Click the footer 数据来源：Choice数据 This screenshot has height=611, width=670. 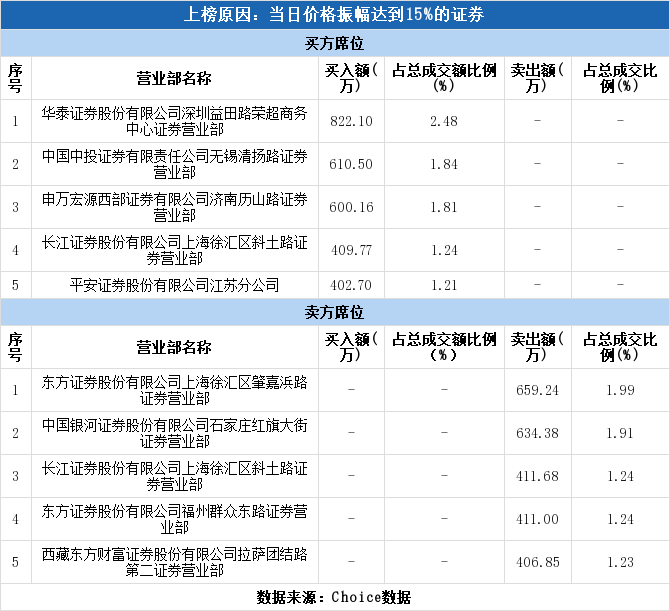point(334,597)
